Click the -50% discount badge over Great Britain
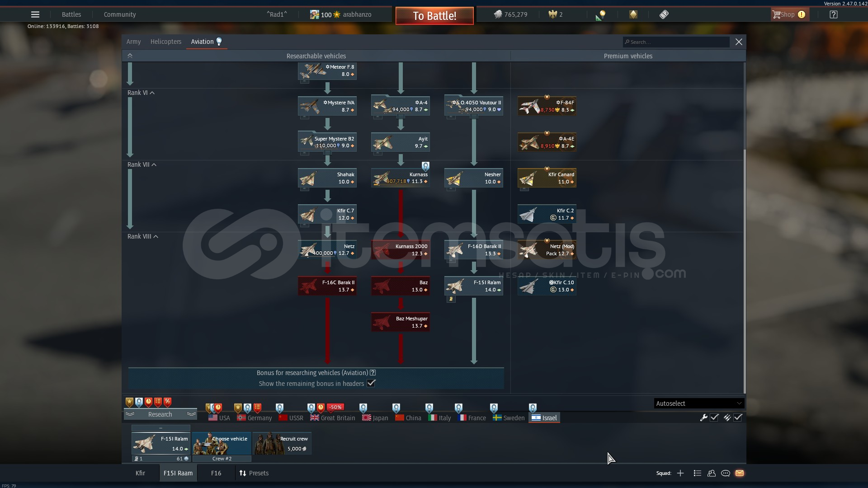 pos(335,407)
